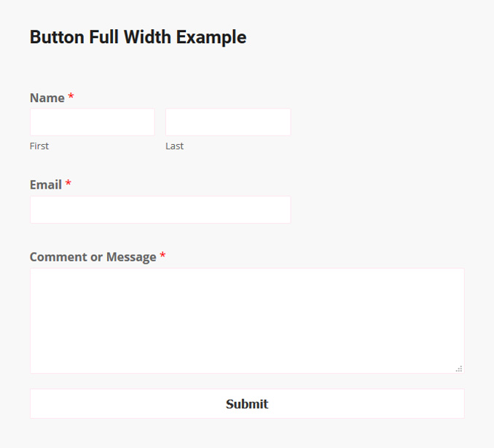Click the Last name input field
This screenshot has width=494, height=448.
[227, 122]
